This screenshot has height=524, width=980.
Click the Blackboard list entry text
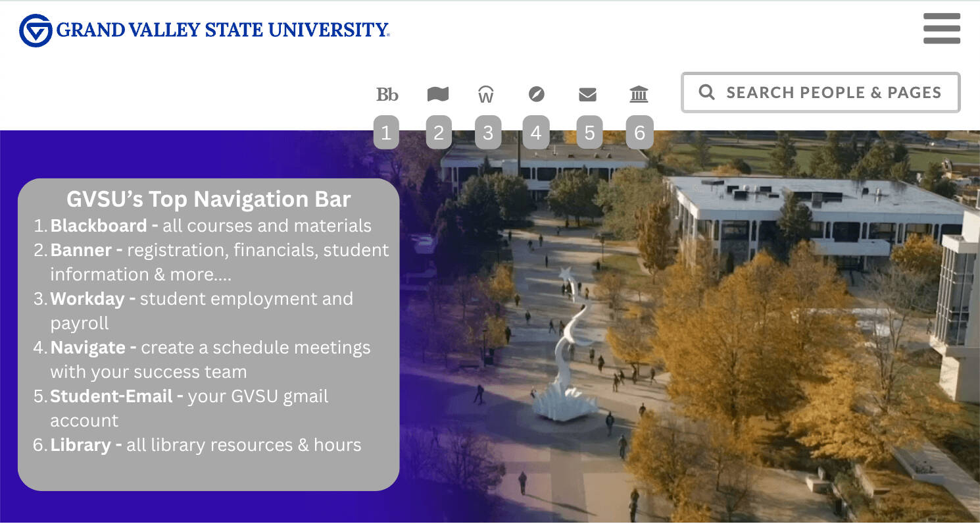(x=211, y=225)
